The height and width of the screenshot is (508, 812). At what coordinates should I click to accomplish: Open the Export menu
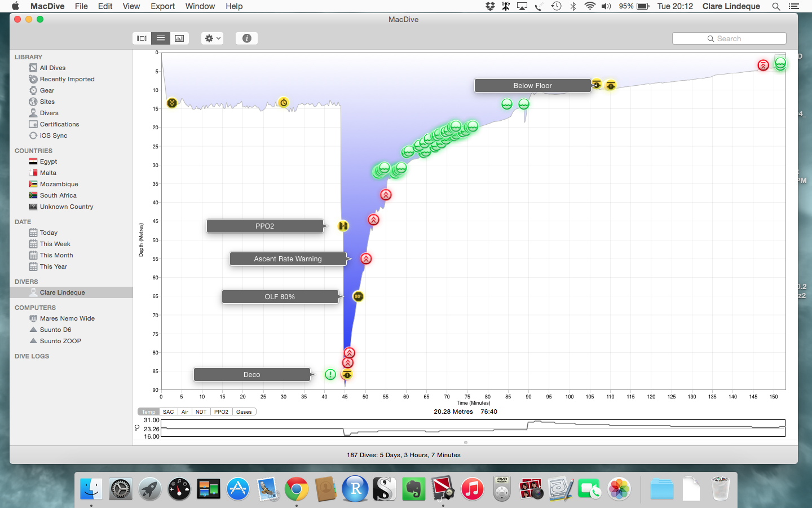[x=162, y=6]
